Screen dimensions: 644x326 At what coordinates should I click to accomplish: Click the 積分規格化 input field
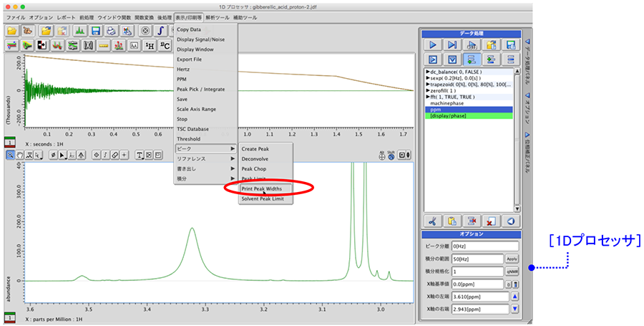(x=478, y=272)
